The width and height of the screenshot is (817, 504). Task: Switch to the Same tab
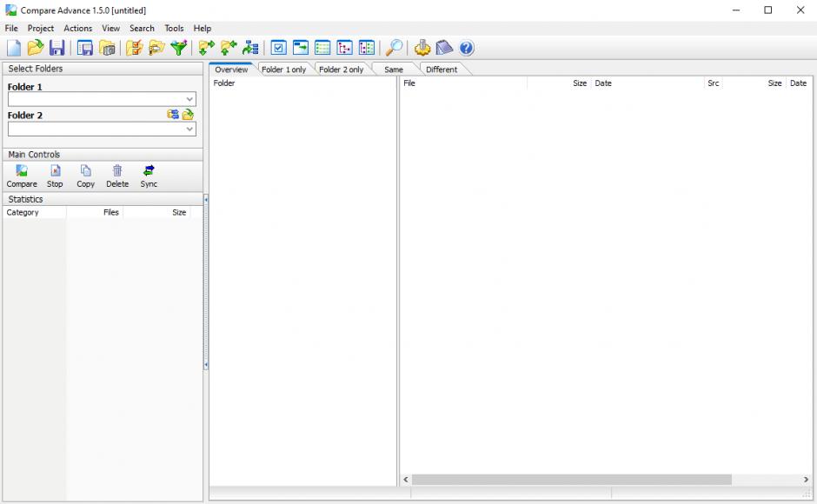tap(394, 70)
